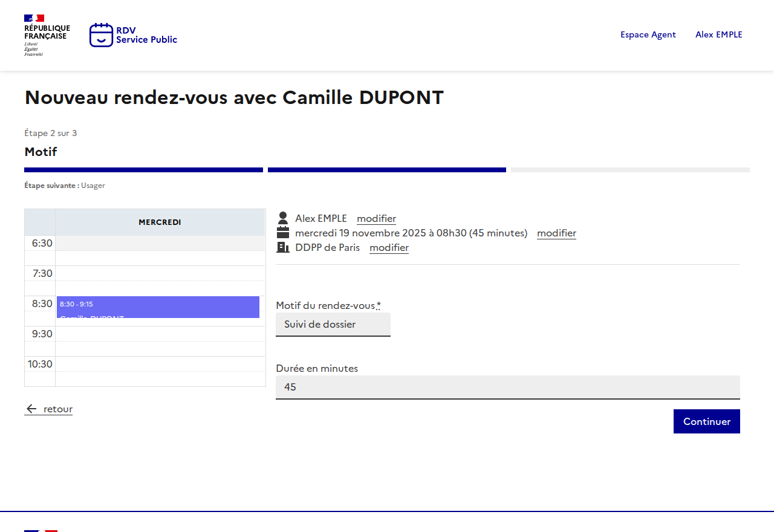This screenshot has height=532, width=774.
Task: Open the Motif du rendez-vous dropdown
Action: (x=333, y=324)
